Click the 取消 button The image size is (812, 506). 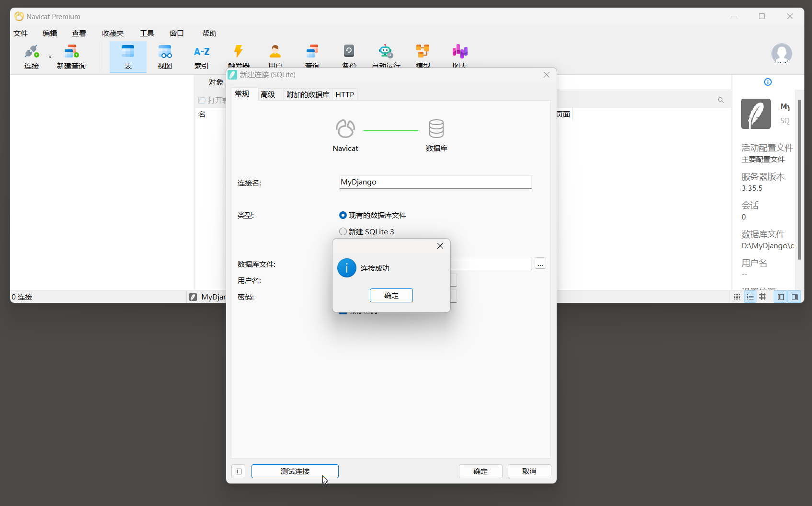pos(529,471)
